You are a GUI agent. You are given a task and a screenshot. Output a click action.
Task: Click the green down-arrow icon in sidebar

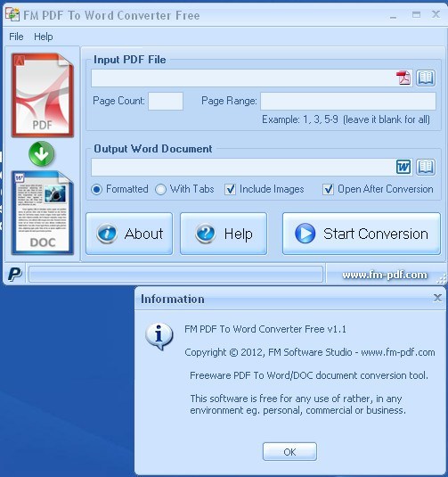(41, 153)
